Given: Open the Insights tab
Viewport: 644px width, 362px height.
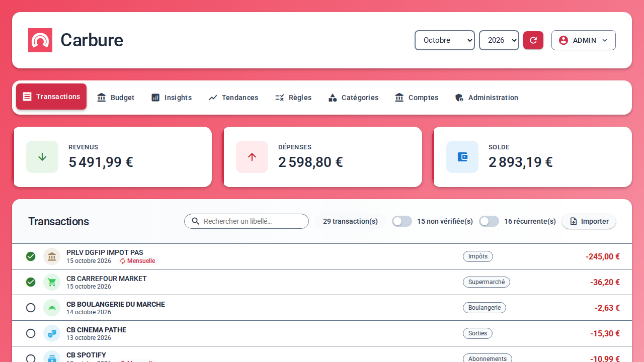Looking at the screenshot, I should click(172, 98).
